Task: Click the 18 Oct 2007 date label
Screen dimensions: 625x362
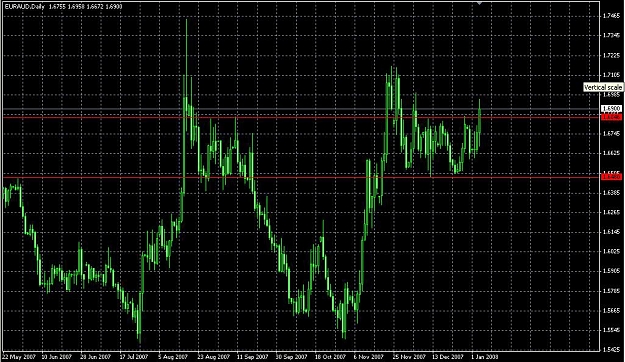Action: 330,357
